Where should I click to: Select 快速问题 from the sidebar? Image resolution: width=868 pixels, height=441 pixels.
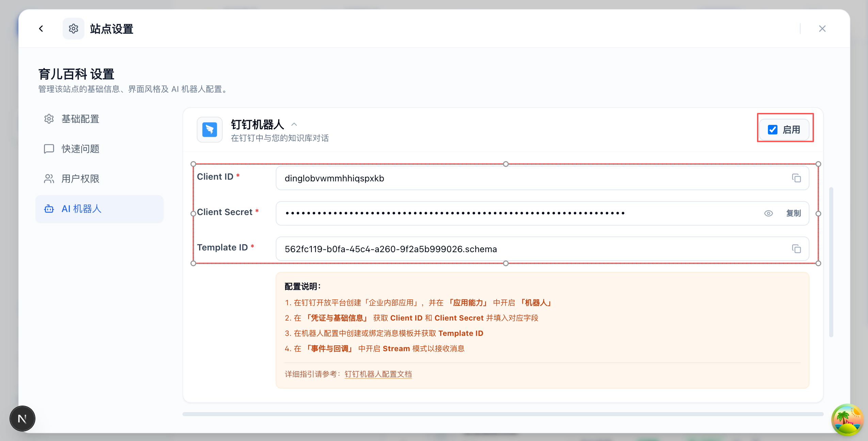coord(80,149)
